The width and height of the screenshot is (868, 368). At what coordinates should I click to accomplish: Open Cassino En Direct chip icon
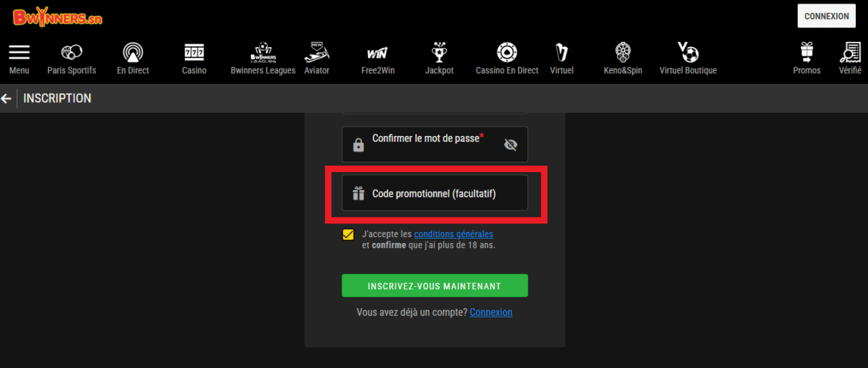tap(507, 53)
